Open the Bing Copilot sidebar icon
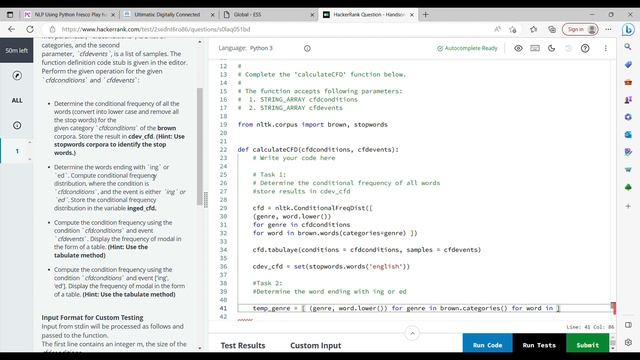This screenshot has height=360, width=640. pyautogui.click(x=628, y=30)
